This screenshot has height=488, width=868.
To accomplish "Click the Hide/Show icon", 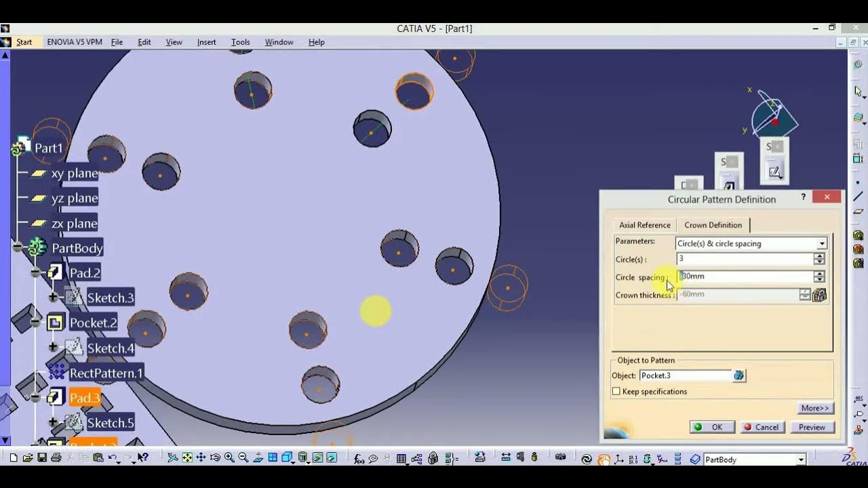I will (x=317, y=457).
